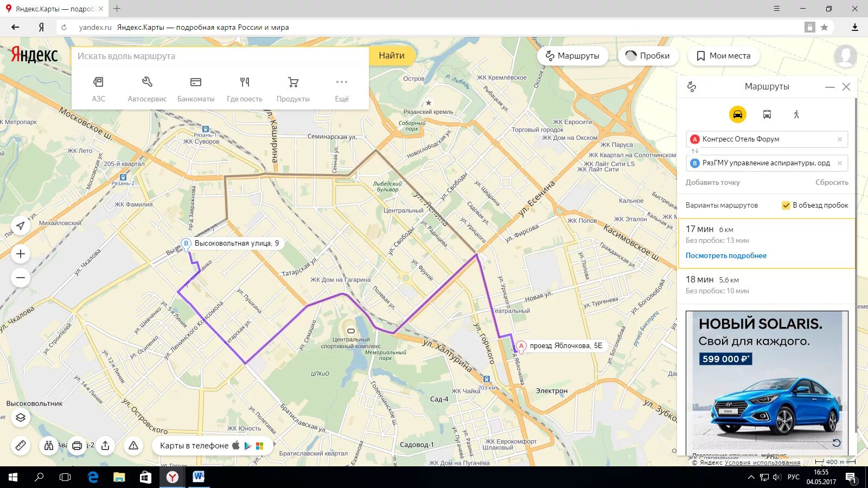Click Сбросить to reset the route
Viewport: 868px width, 488px height.
click(832, 183)
